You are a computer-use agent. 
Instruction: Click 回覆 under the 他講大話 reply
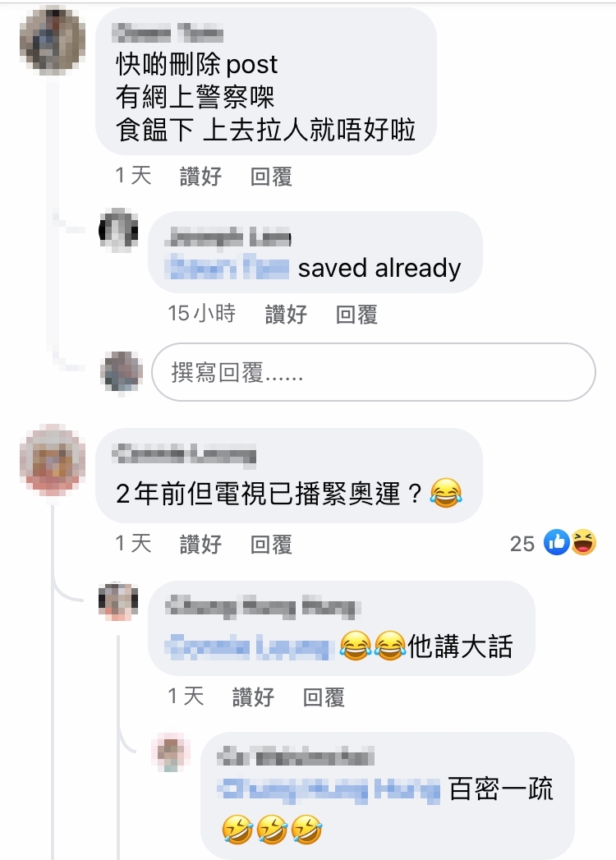pyautogui.click(x=324, y=697)
